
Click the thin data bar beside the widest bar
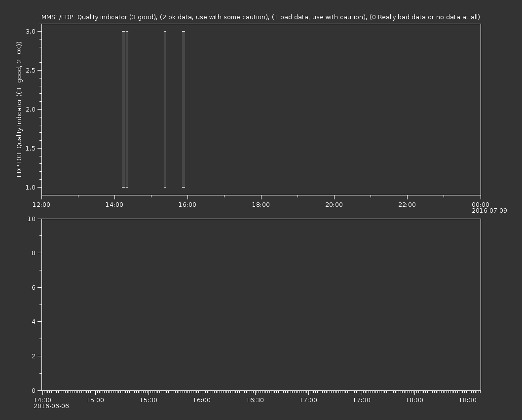pyautogui.click(x=127, y=109)
